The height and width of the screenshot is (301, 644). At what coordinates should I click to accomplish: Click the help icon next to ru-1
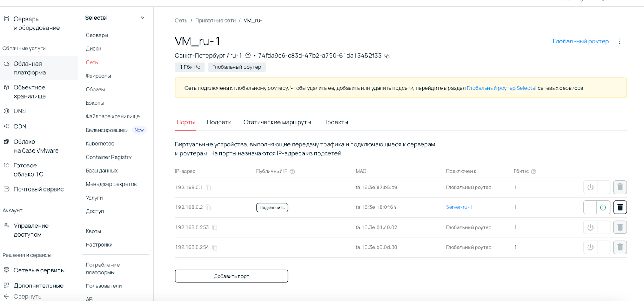point(248,56)
